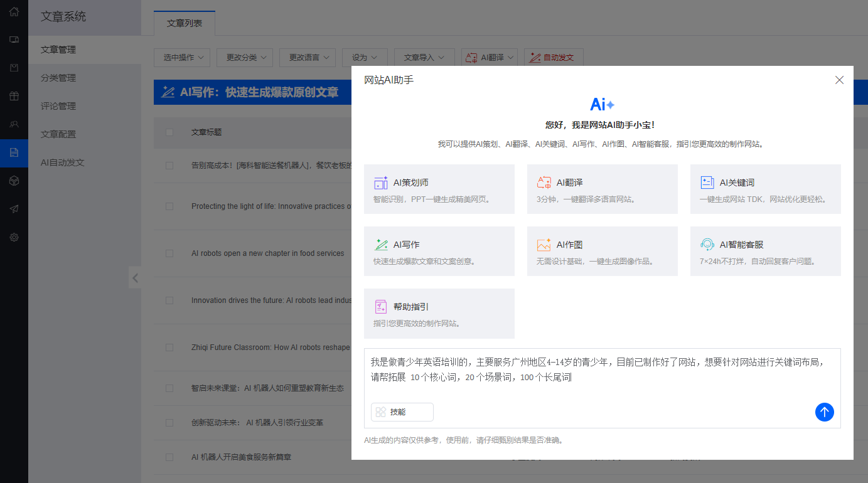Viewport: 868px width, 483px height.
Task: Check the select-all checkbox in the article list header
Action: tap(169, 133)
